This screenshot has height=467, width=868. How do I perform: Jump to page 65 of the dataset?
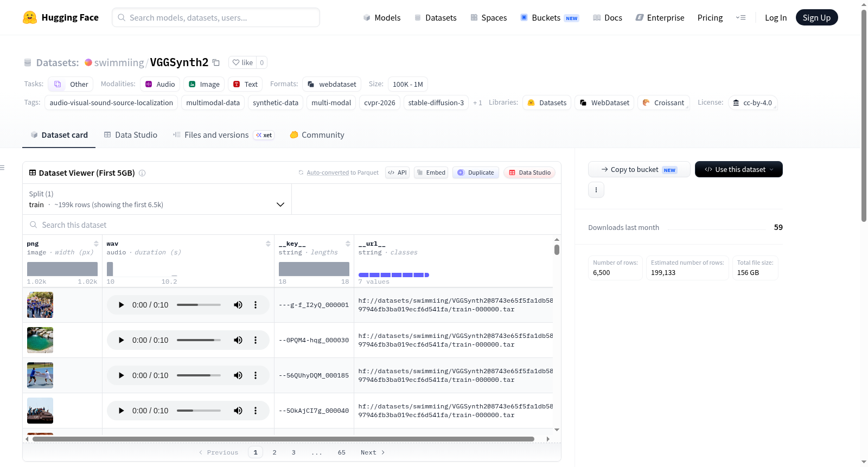click(x=342, y=452)
